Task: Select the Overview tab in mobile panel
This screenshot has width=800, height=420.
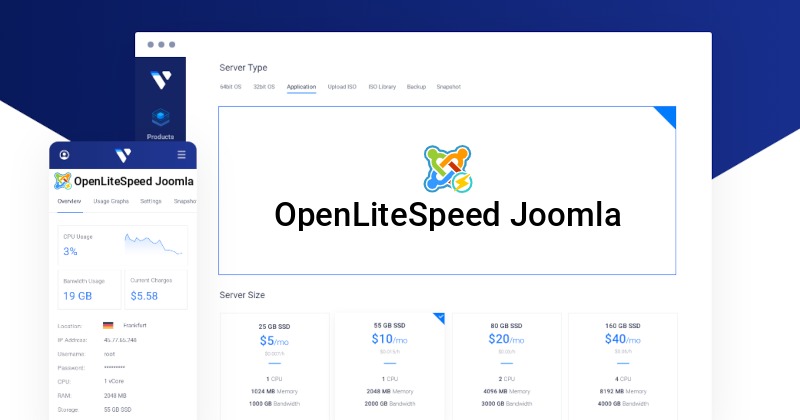Action: 69,201
